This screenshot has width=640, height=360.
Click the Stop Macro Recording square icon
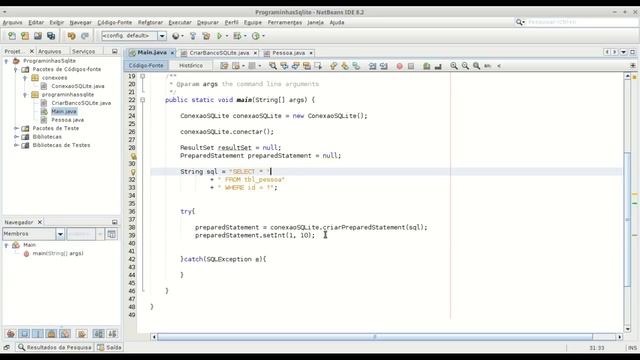411,66
